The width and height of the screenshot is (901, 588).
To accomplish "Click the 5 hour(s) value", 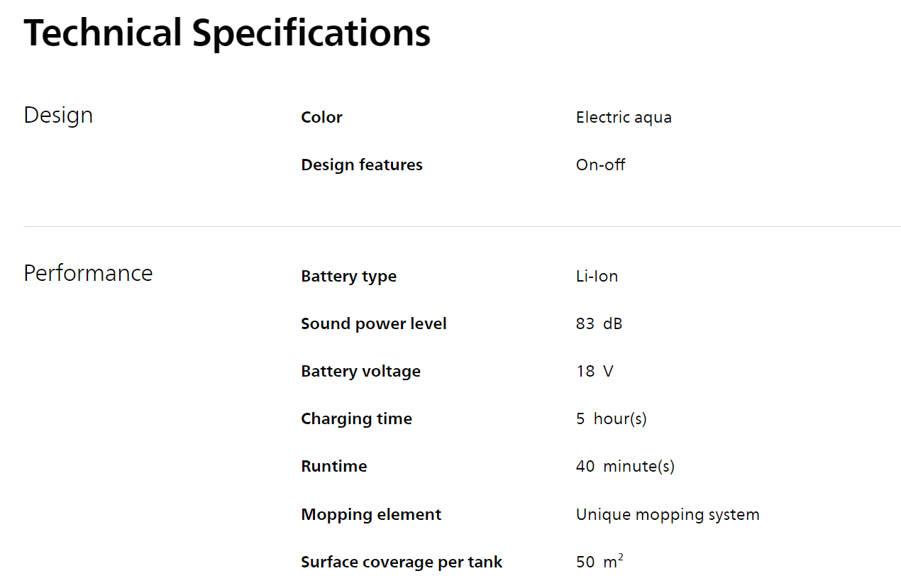I will pyautogui.click(x=612, y=418).
